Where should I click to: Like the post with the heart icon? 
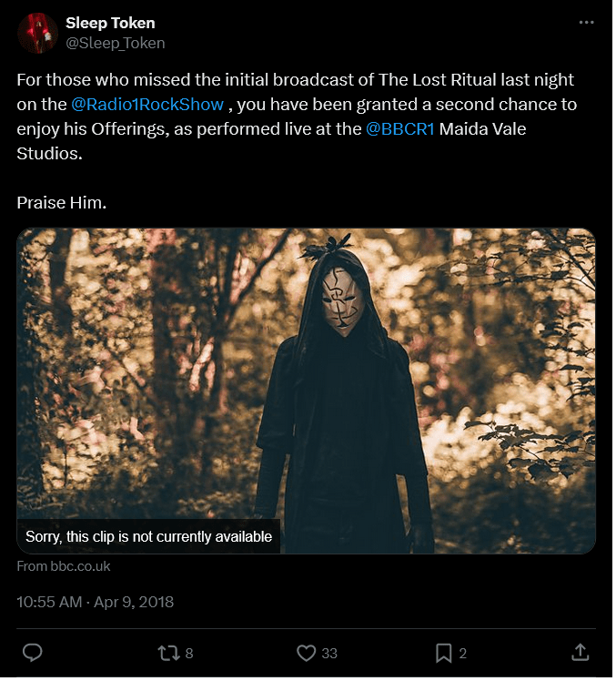pyautogui.click(x=307, y=653)
